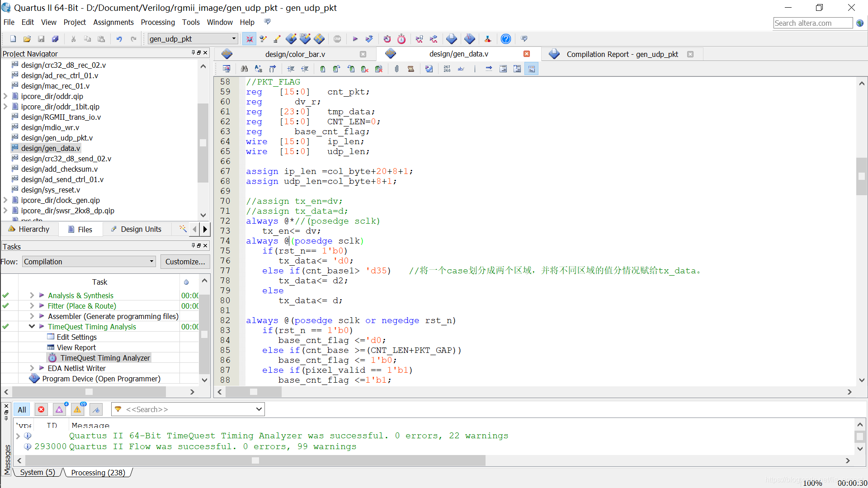Open the Processing menu
The image size is (868, 488).
pos(158,22)
